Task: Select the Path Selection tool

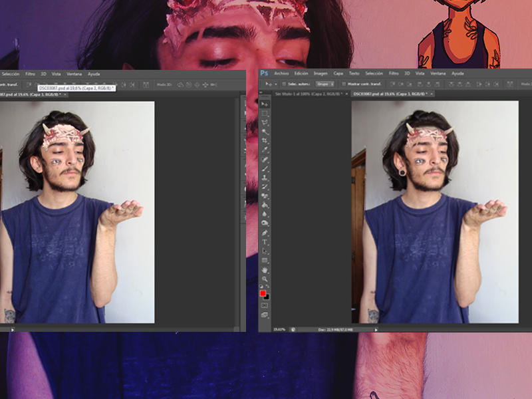Action: (265, 251)
